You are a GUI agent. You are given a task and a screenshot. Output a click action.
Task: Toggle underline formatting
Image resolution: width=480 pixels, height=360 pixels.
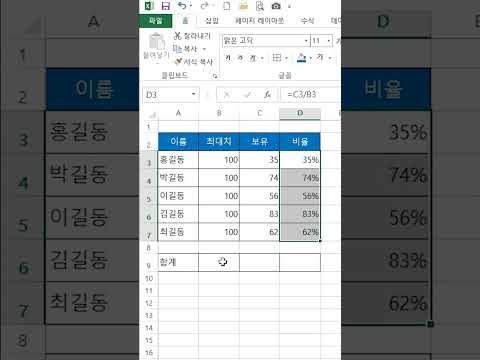[253, 58]
